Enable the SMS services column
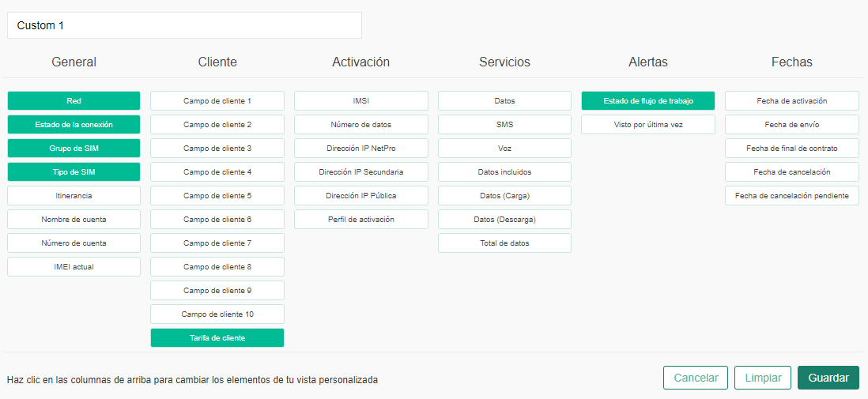The image size is (868, 399). 504,125
